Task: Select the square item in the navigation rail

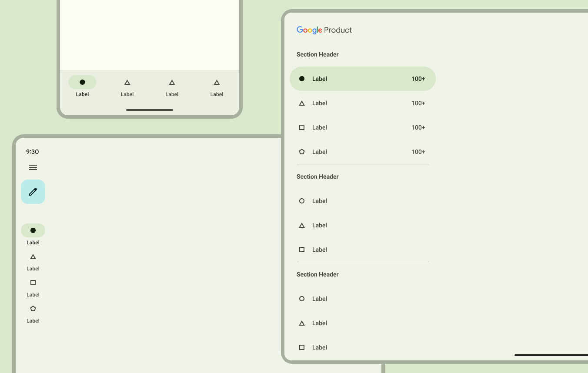Action: (33, 287)
